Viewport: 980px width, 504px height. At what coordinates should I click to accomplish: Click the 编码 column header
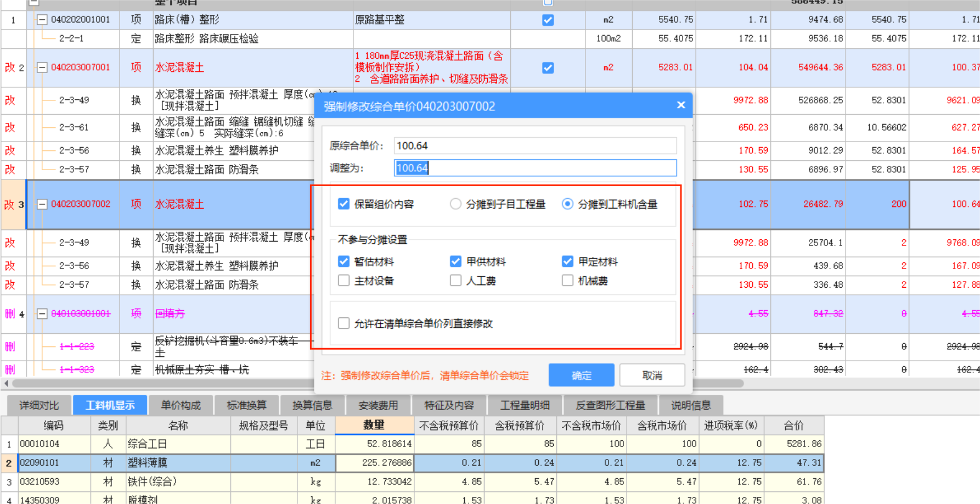[54, 425]
